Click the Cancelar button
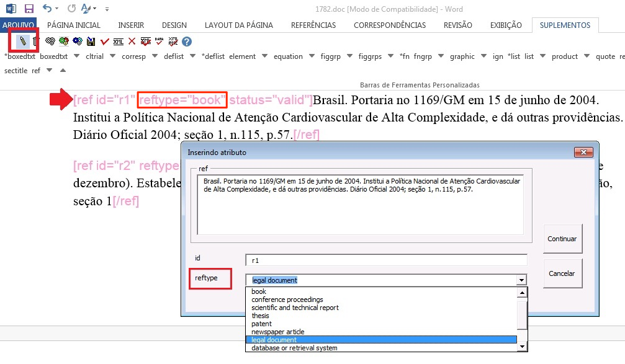This screenshot has height=364, width=625. click(562, 273)
